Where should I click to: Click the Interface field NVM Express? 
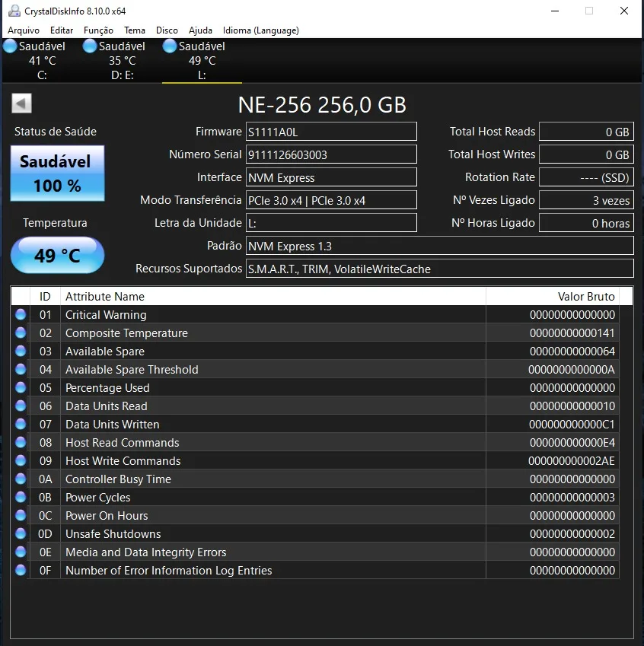click(331, 177)
